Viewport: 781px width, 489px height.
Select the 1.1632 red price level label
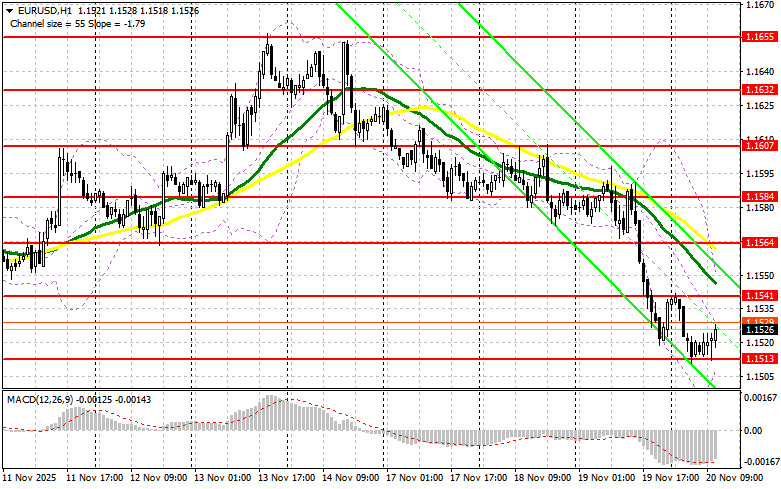pyautogui.click(x=760, y=90)
